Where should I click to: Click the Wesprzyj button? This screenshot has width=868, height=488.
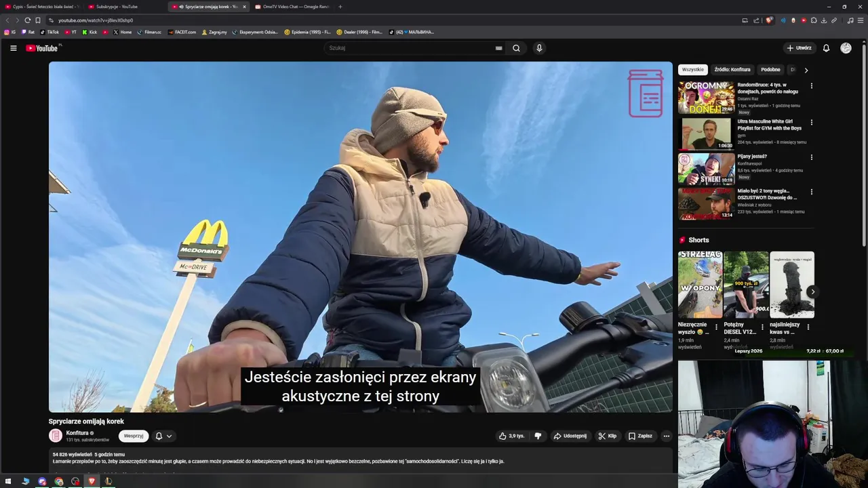pyautogui.click(x=134, y=436)
